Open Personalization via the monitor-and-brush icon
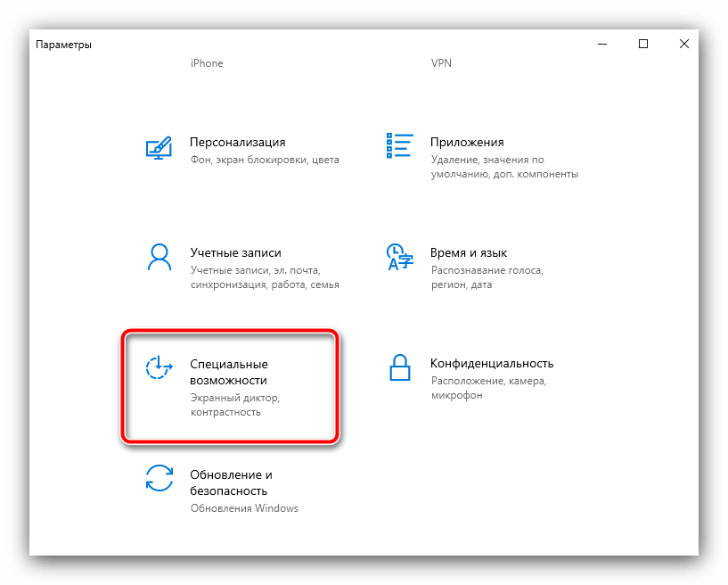 tap(159, 148)
